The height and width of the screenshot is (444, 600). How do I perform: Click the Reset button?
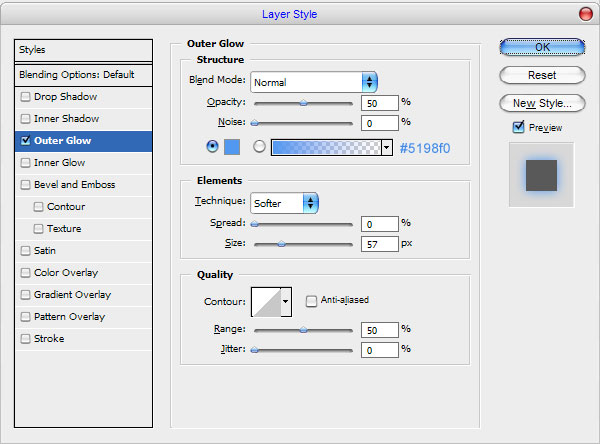(542, 75)
